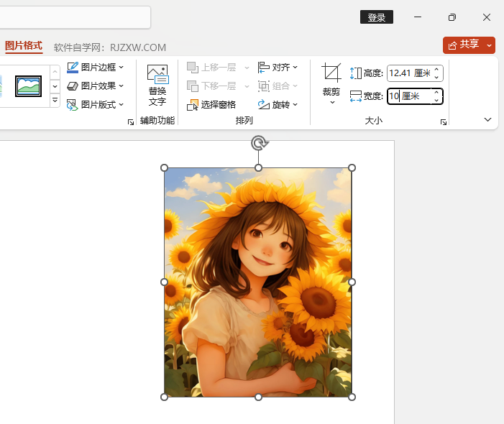Click the Group (组合) button
The height and width of the screenshot is (424, 504).
pos(278,86)
